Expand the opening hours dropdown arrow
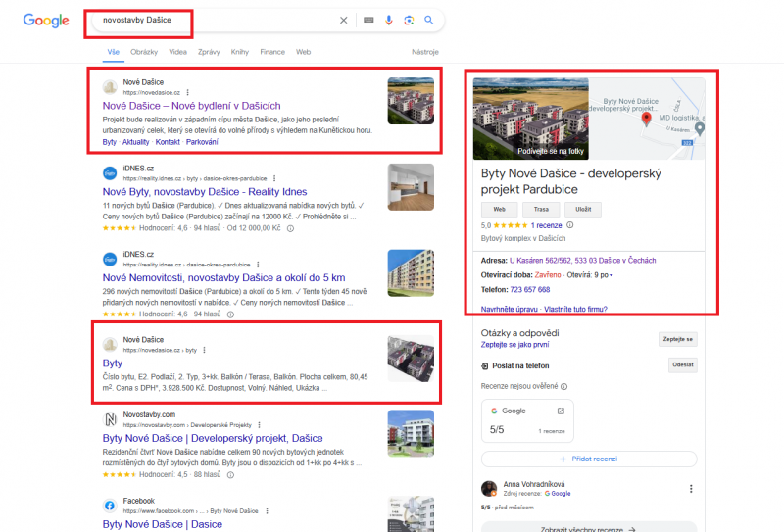 pos(611,275)
